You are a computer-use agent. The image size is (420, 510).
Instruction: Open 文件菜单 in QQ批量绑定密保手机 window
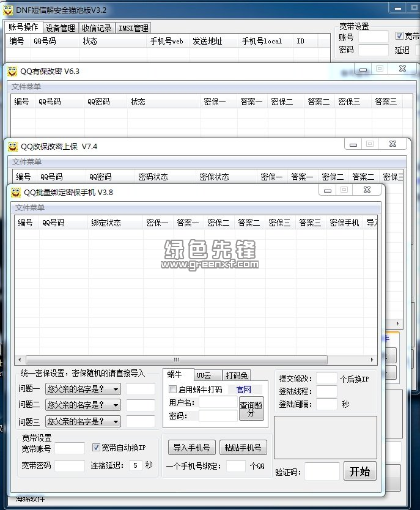[x=29, y=207]
